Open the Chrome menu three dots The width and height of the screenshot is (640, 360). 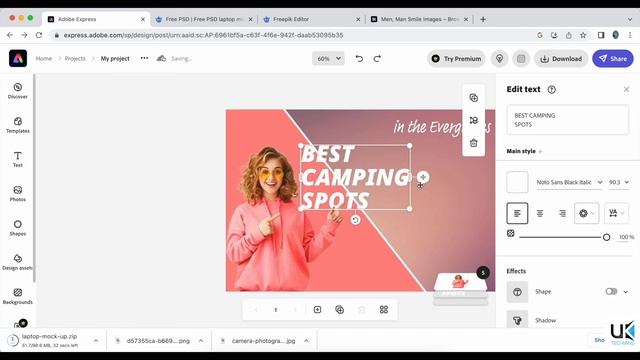point(630,35)
